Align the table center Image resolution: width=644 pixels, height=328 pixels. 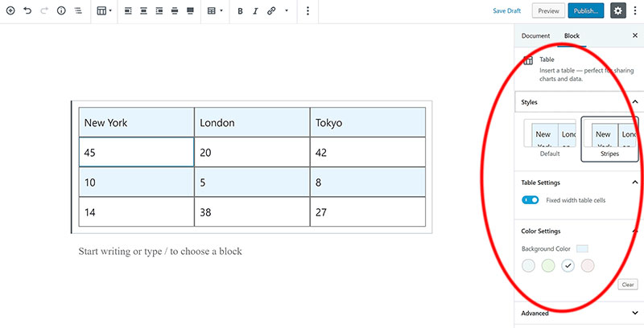(x=143, y=11)
